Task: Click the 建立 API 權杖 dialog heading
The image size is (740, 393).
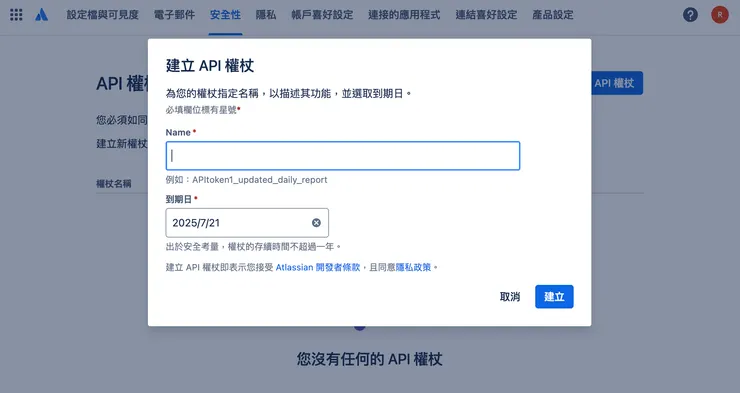Action: [x=210, y=66]
